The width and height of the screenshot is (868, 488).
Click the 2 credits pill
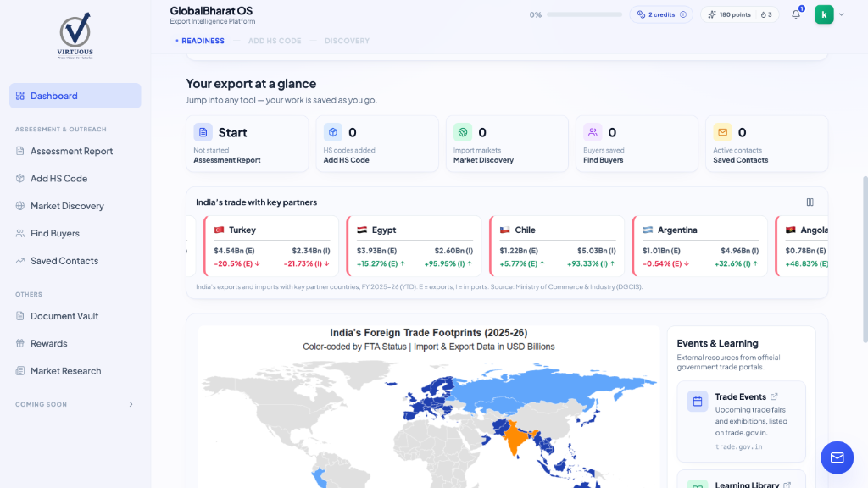[x=661, y=15]
